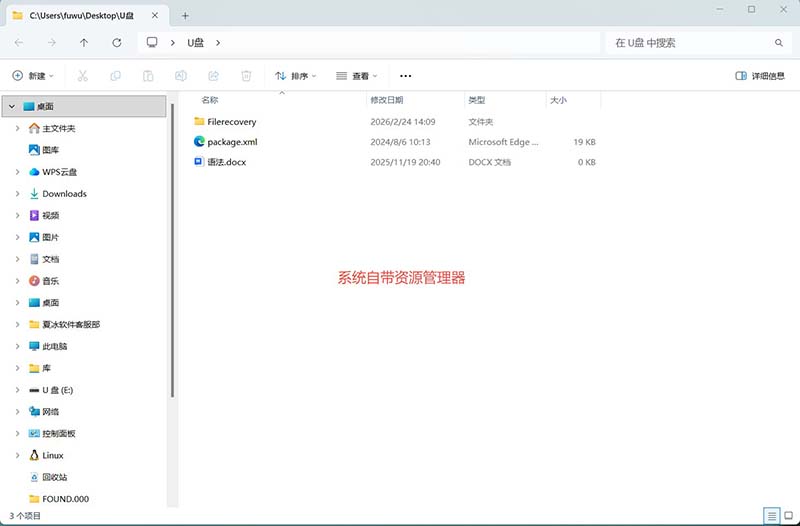
Task: Go back with the Back arrow
Action: click(19, 43)
